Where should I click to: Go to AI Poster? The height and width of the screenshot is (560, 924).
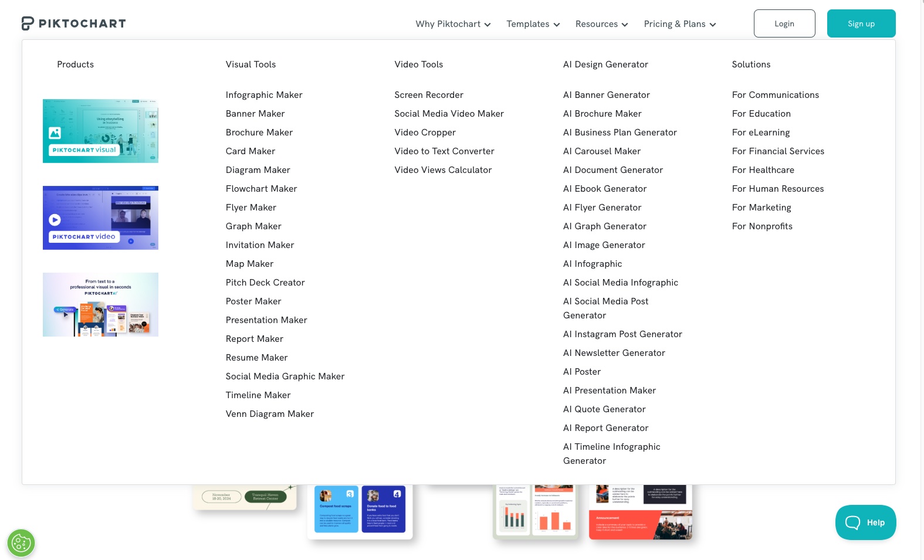582,372
